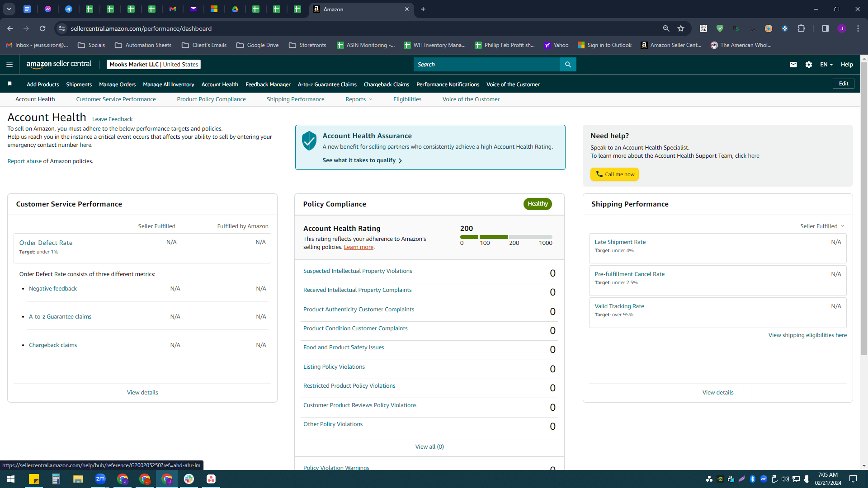Screen dimensions: 868x488
Task: Click the bookmark flag icon in nav bar
Action: click(x=10, y=84)
